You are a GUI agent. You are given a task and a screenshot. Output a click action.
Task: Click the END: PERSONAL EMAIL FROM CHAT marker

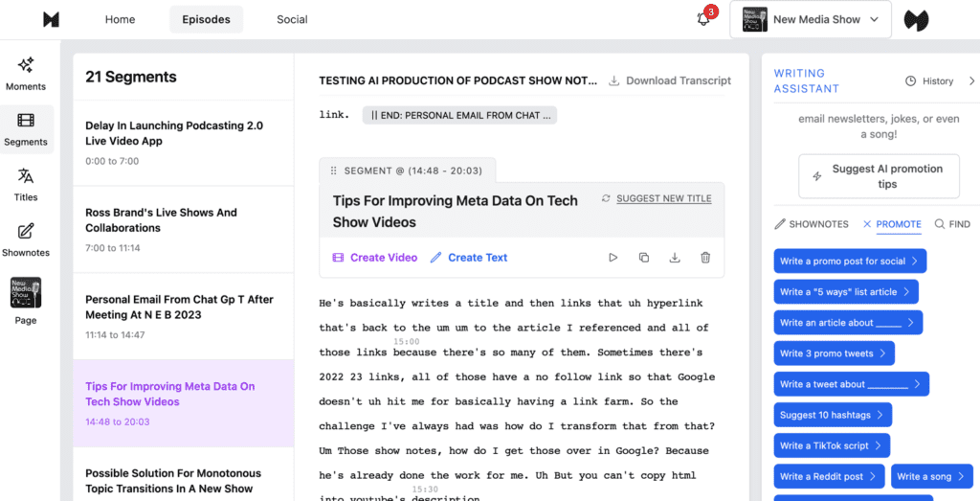459,115
